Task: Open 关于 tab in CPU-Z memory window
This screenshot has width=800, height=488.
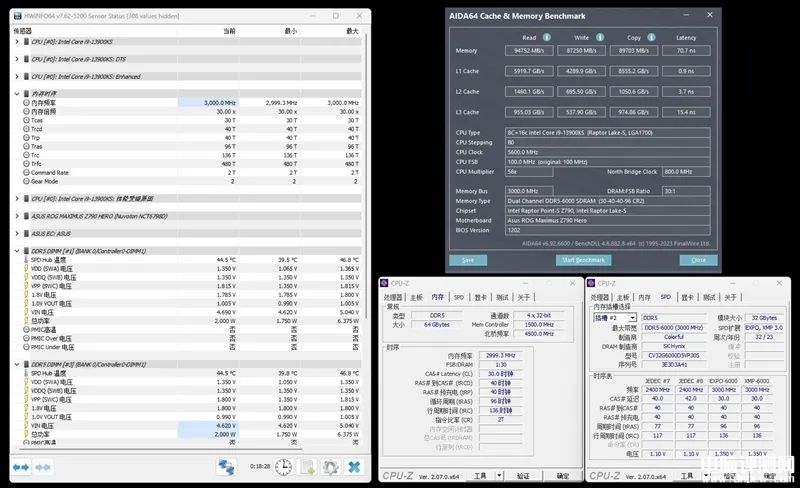Action: point(523,297)
